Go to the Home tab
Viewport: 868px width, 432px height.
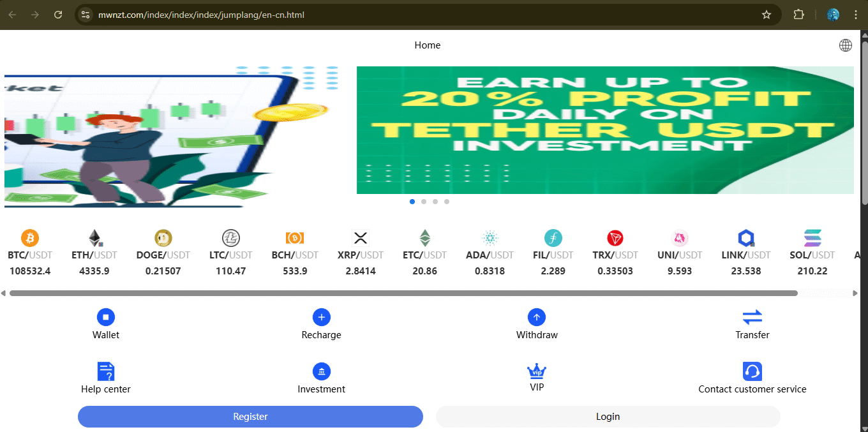coord(428,45)
